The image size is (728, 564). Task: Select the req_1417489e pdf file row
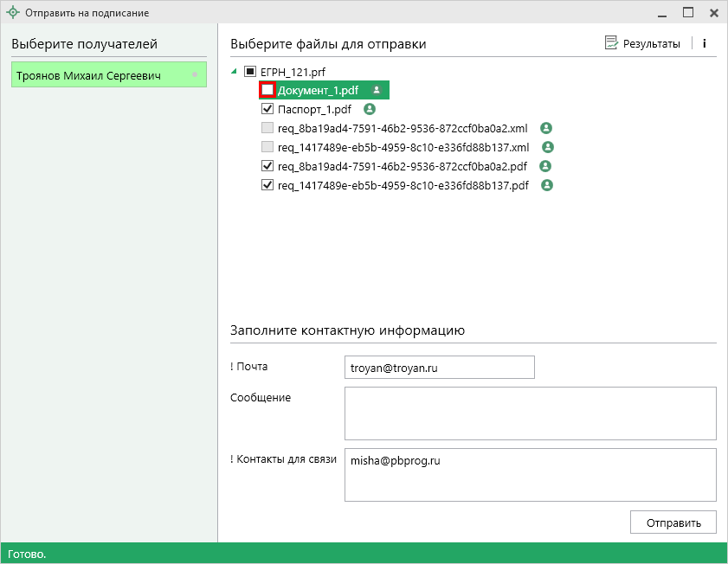pos(403,185)
